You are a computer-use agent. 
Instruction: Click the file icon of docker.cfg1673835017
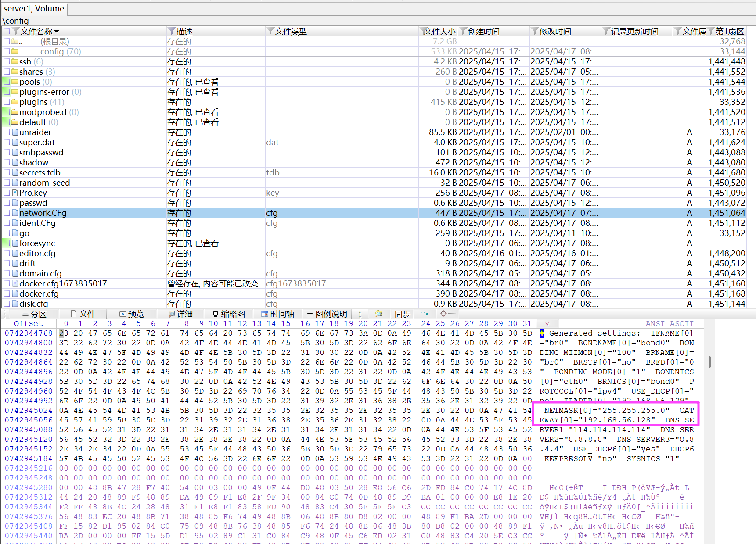pyautogui.click(x=15, y=283)
